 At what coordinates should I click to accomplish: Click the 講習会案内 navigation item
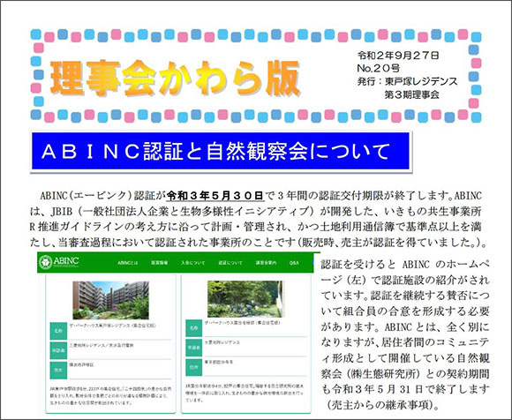coord(266,263)
